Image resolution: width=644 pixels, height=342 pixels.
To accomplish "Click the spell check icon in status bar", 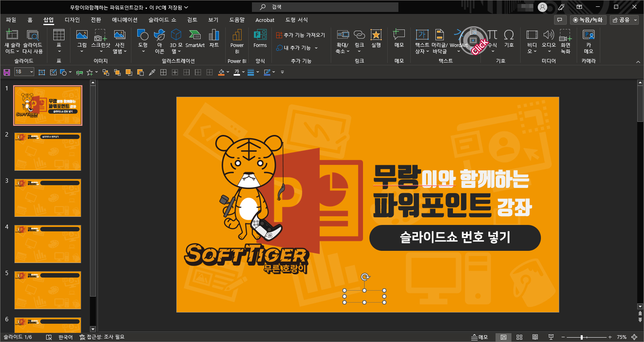I will 49,337.
